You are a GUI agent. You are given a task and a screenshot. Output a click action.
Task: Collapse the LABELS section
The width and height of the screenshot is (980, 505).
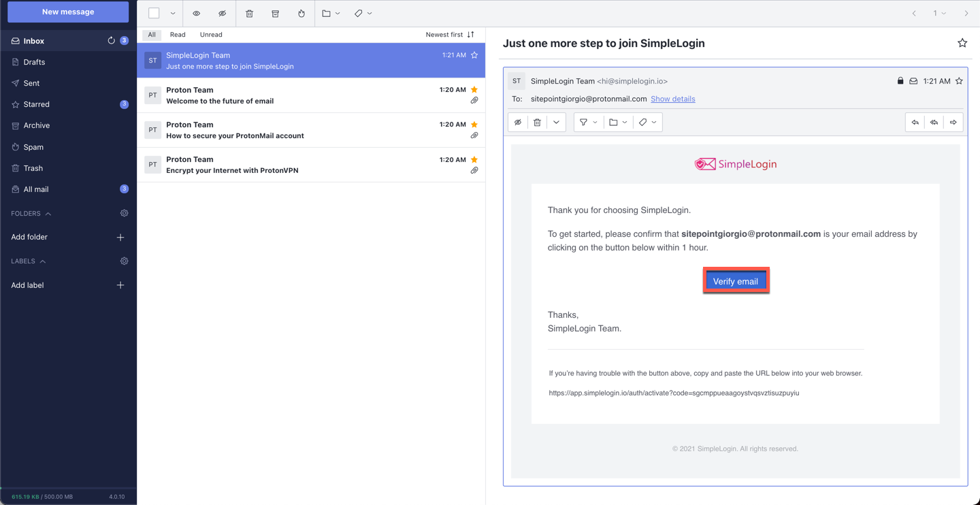[x=29, y=261]
